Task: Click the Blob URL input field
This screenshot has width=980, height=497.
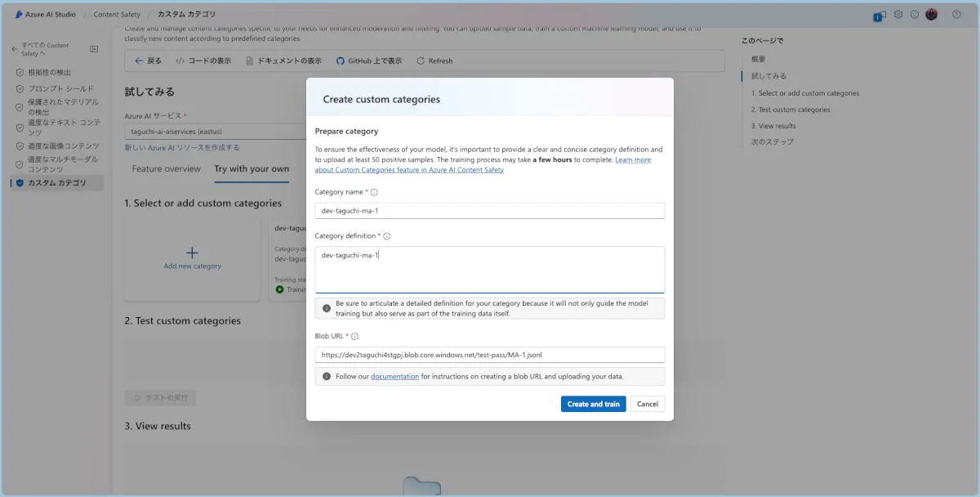Action: click(490, 355)
